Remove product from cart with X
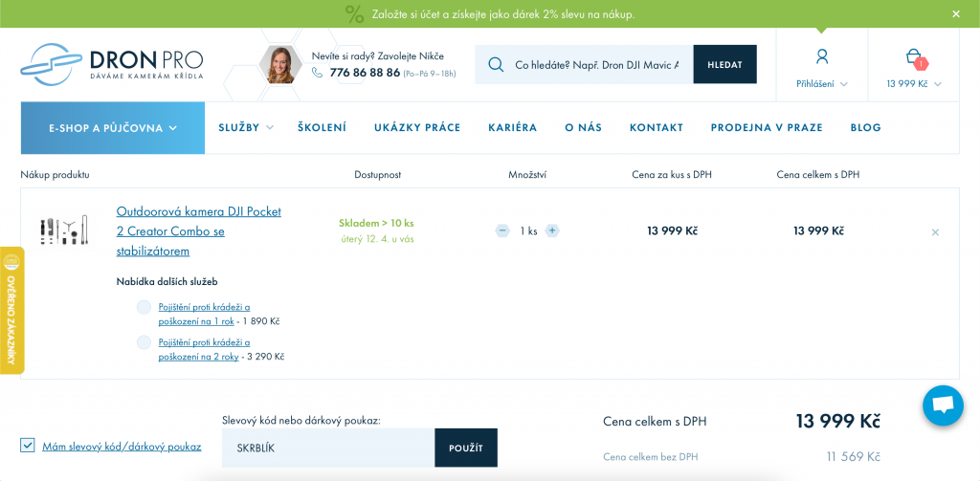 pyautogui.click(x=935, y=232)
